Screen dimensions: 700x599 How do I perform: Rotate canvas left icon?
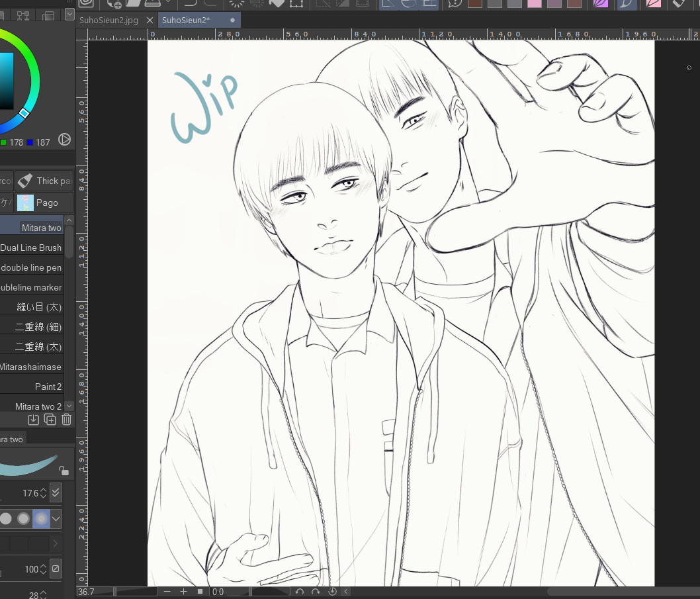(300, 592)
